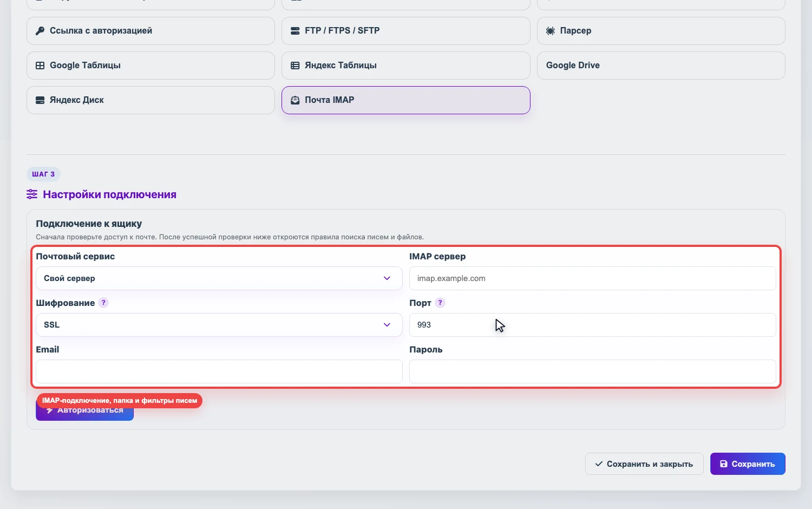Click the bug icon next to Парсер
Screen dimensions: 812x509
pyautogui.click(x=551, y=31)
